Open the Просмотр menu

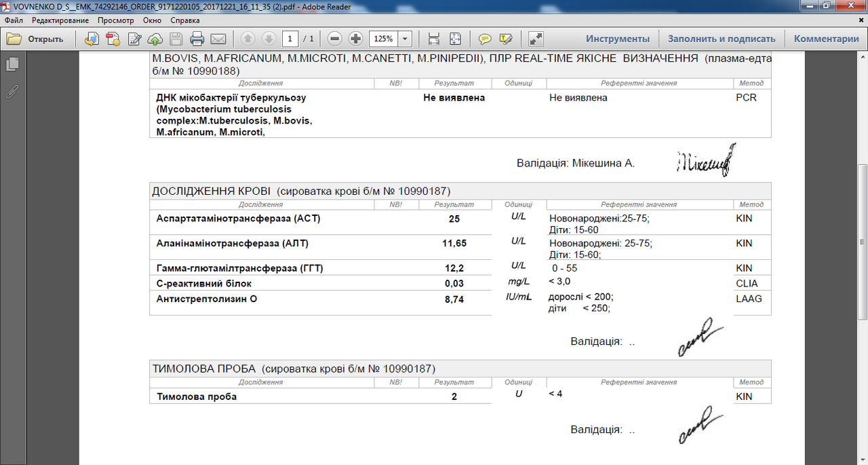[115, 20]
